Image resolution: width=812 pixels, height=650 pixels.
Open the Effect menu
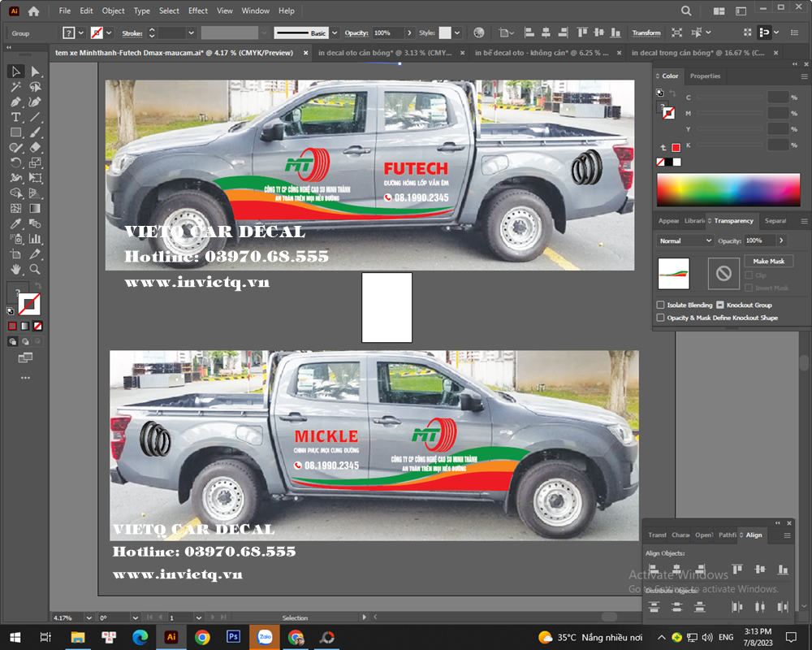198,11
